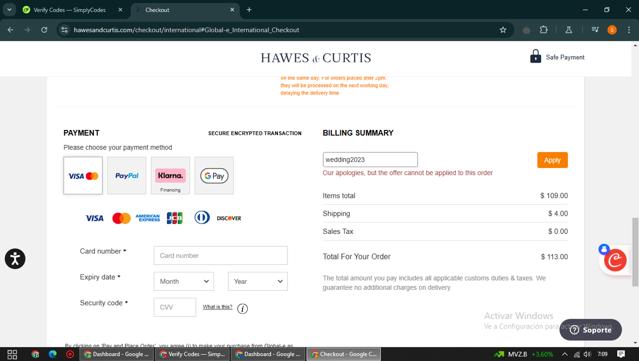Open the Year expiry dropdown

(258, 281)
